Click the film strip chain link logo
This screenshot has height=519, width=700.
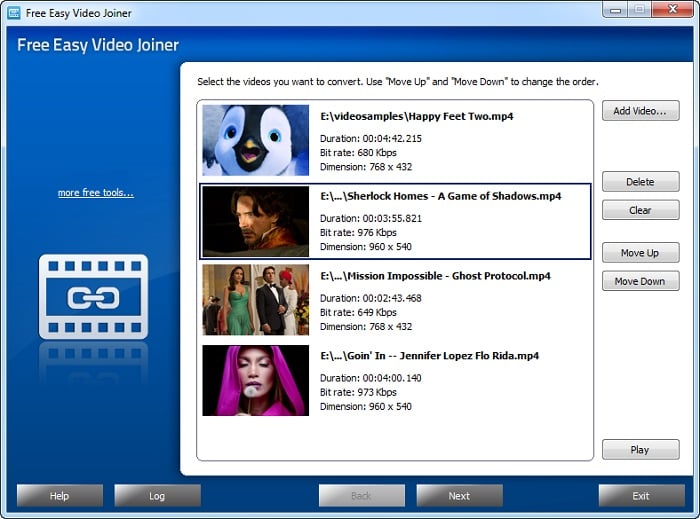tap(93, 296)
